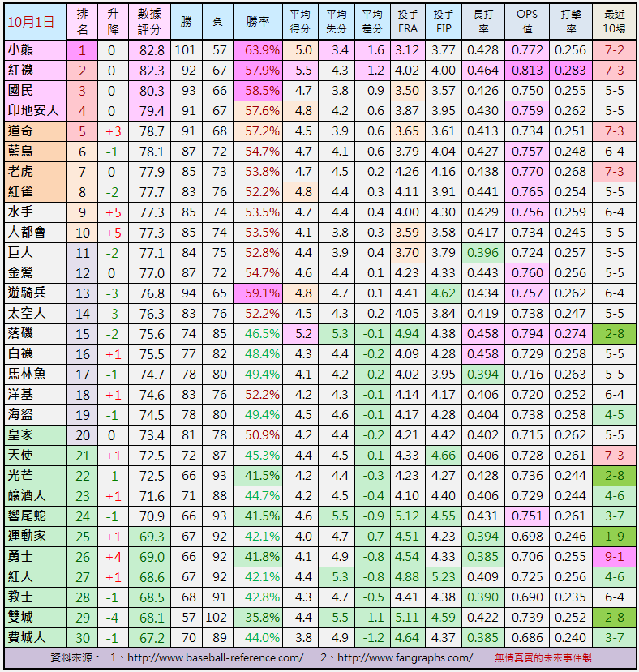Select the 58.5% win rate cell
This screenshot has height=672, width=639.
(x=258, y=91)
